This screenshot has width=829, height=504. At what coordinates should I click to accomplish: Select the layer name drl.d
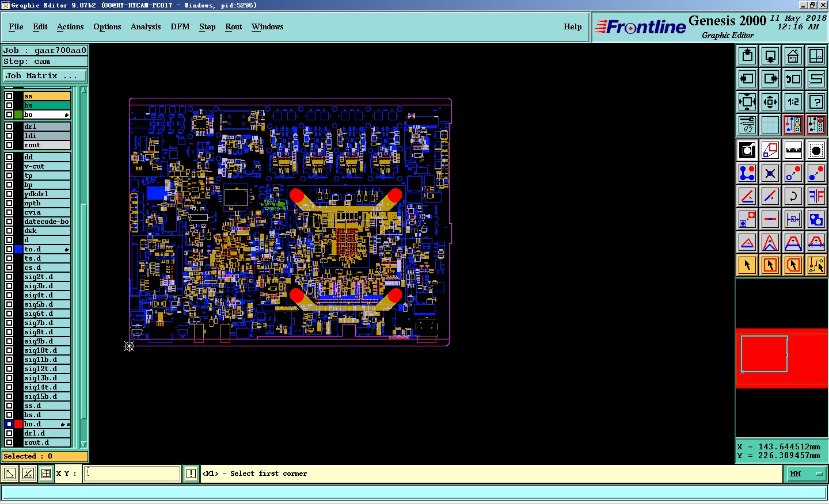pos(47,433)
